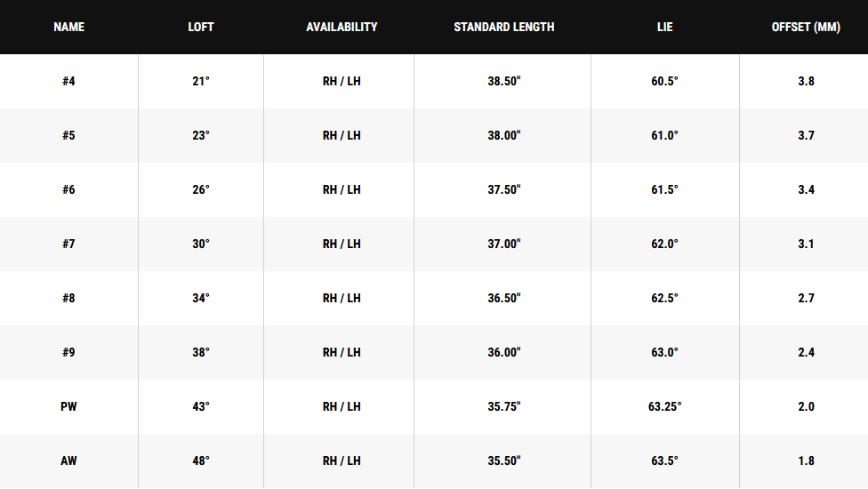Select the AW row name
Screen dimensions: 868x489
pos(68,461)
